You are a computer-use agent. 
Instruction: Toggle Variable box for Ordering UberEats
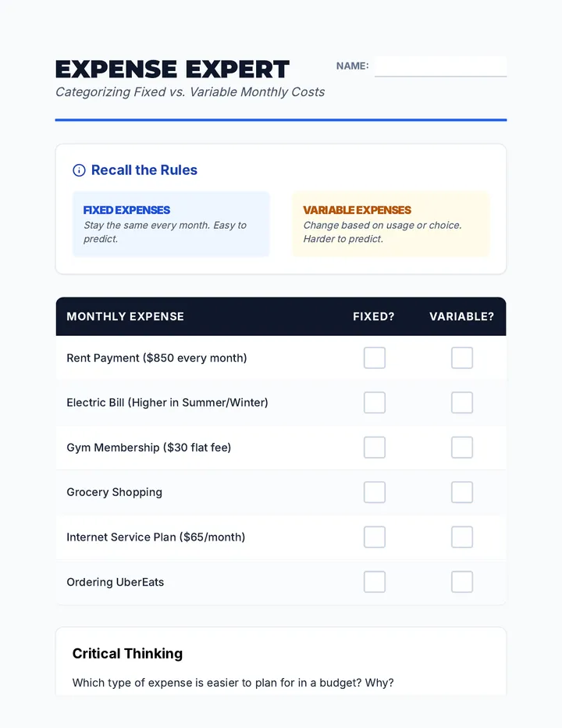point(462,582)
